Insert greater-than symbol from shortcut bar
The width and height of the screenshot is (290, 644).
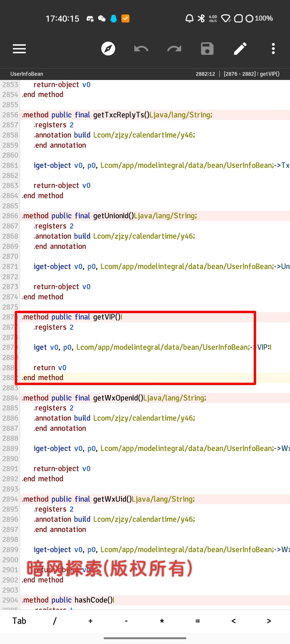point(269,621)
